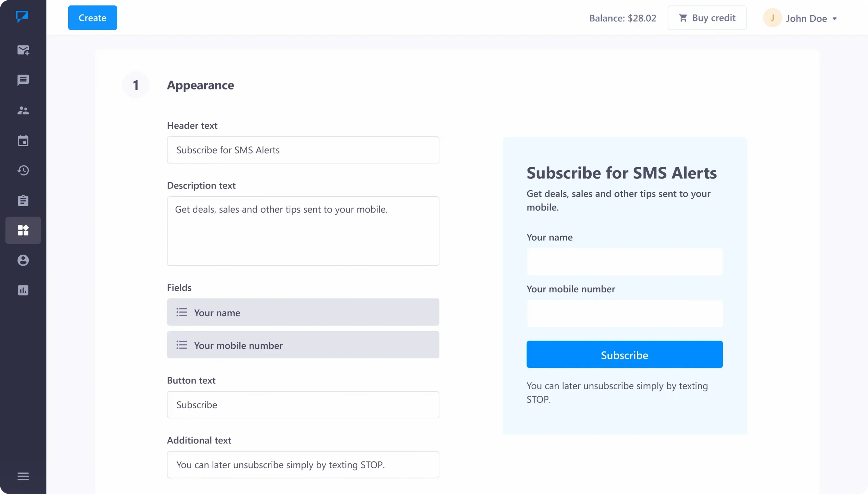Click the shopping cart icon
Image resolution: width=868 pixels, height=494 pixels.
coord(683,18)
